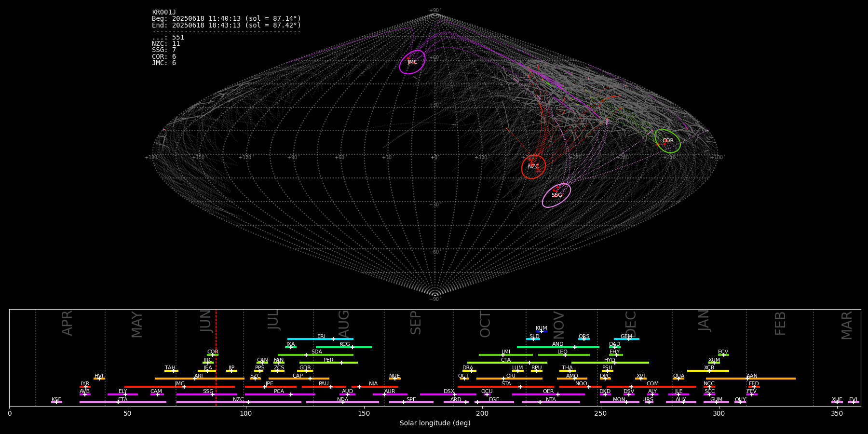Click the MON shower label in the timeline
The width and height of the screenshot is (868, 434).
[x=619, y=400]
